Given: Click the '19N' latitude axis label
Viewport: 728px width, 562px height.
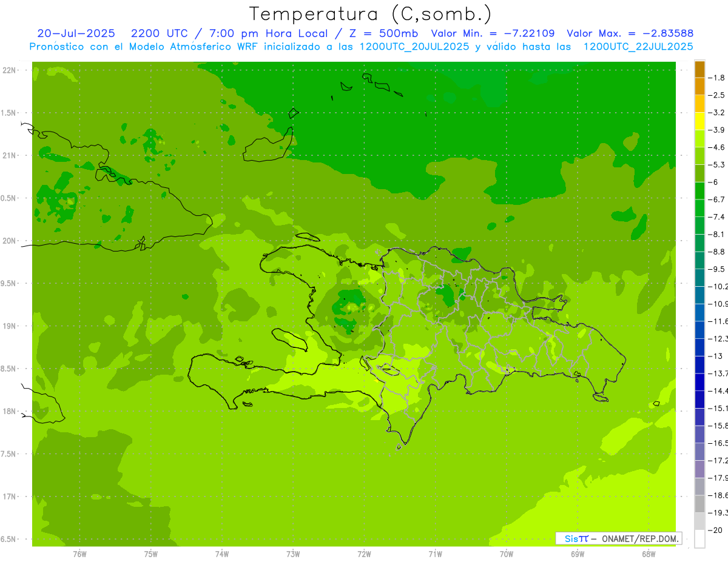Looking at the screenshot, I should pyautogui.click(x=8, y=326).
